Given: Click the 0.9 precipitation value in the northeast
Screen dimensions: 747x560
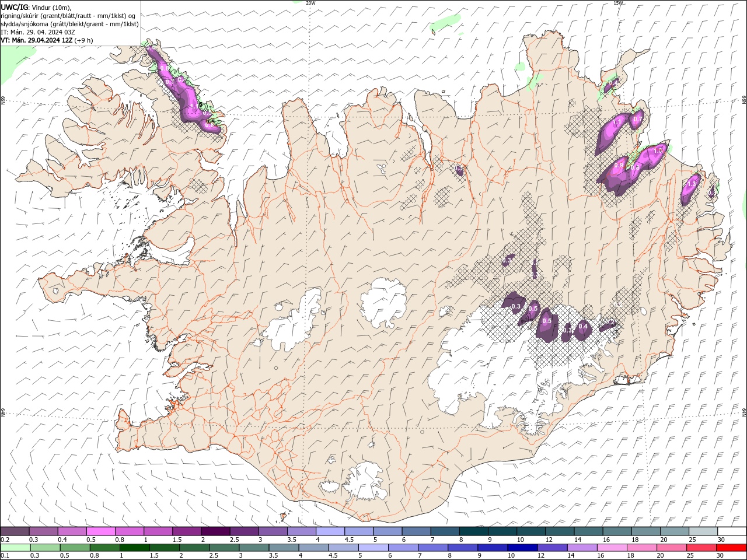Looking at the screenshot, I should (x=619, y=166).
